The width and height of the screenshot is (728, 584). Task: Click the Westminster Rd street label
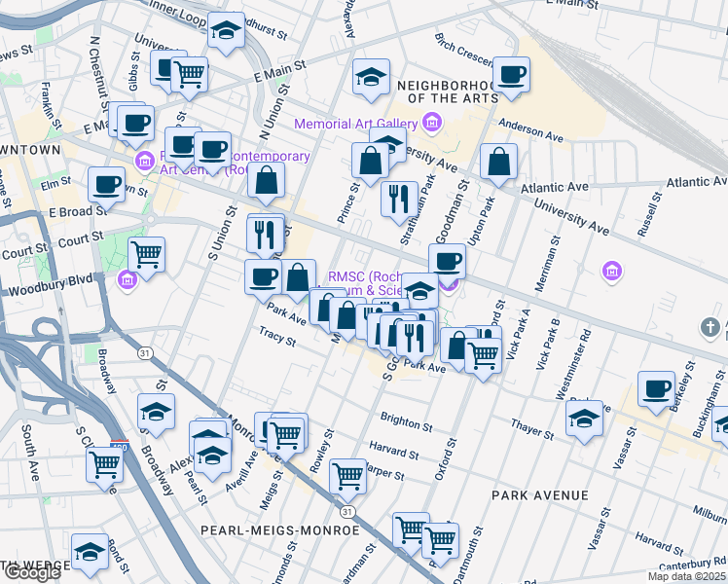click(x=574, y=364)
